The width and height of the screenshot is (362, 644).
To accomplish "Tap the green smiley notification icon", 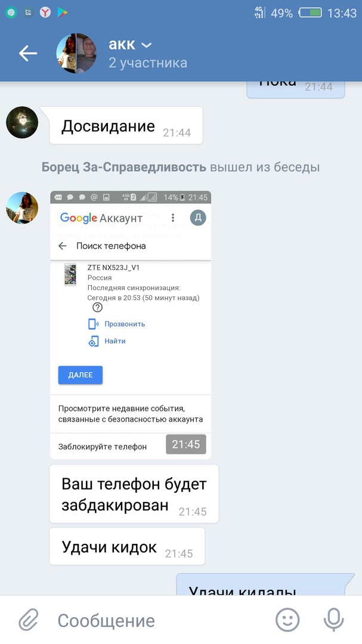I will pyautogui.click(x=11, y=13).
